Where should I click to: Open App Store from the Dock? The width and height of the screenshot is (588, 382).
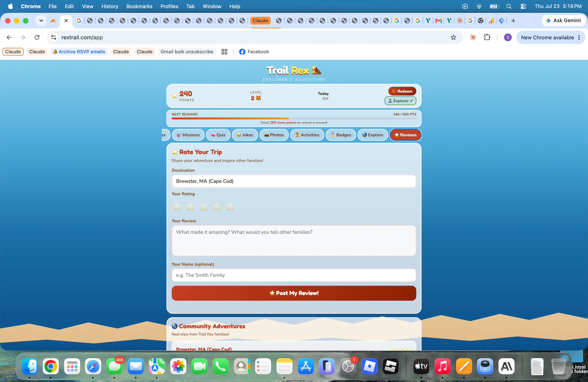tap(306, 366)
